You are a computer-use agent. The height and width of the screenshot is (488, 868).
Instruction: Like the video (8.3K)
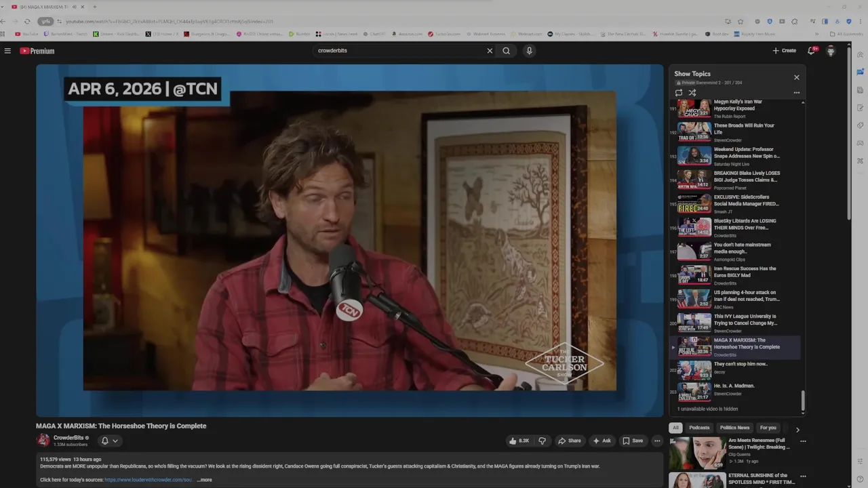click(x=519, y=441)
